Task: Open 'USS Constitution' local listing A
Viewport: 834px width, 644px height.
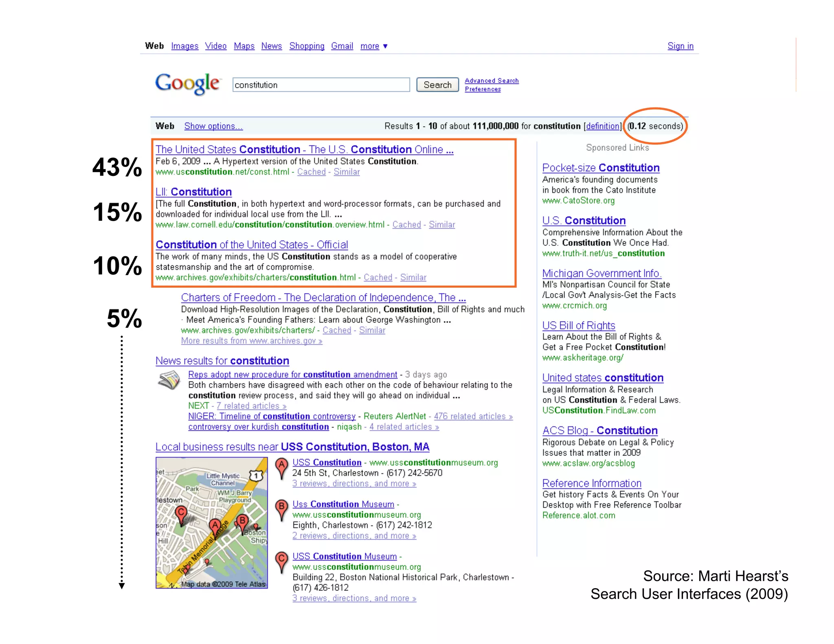Action: (327, 463)
